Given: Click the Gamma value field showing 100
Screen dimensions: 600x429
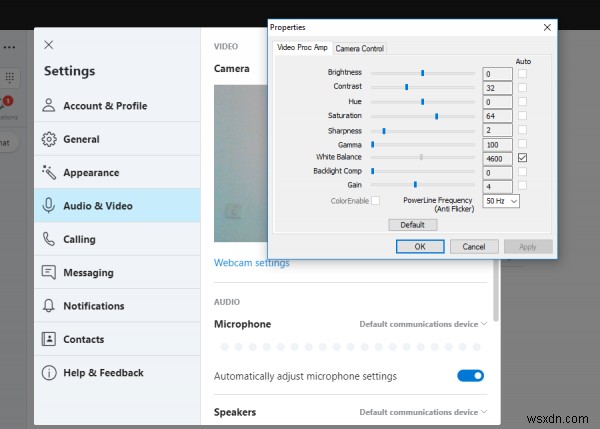Looking at the screenshot, I should click(x=497, y=145).
